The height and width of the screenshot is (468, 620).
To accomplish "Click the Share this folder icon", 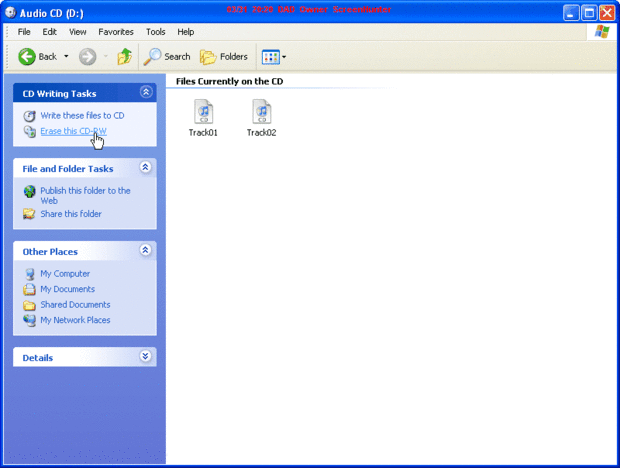I will coord(29,214).
